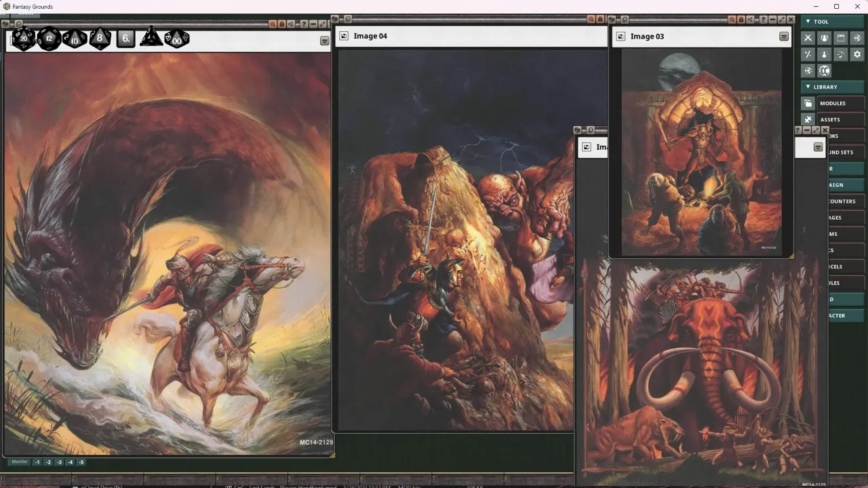Roll the d20 die
Image resolution: width=868 pixels, height=488 pixels.
pyautogui.click(x=23, y=39)
